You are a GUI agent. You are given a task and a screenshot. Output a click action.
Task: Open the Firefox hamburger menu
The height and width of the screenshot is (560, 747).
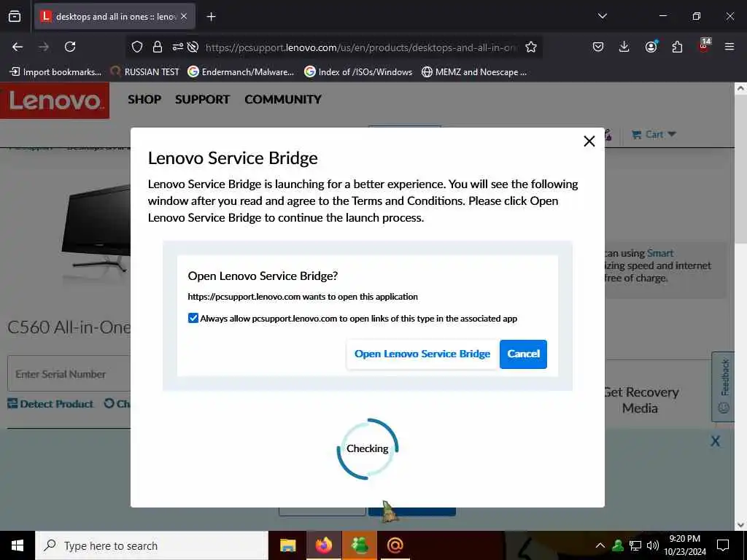(729, 47)
